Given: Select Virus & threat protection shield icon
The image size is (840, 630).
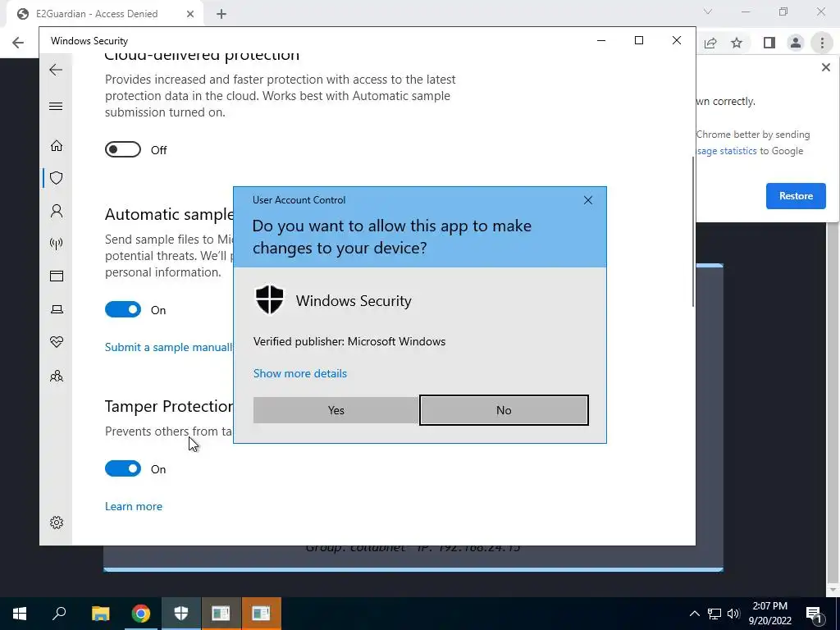Looking at the screenshot, I should [x=57, y=178].
